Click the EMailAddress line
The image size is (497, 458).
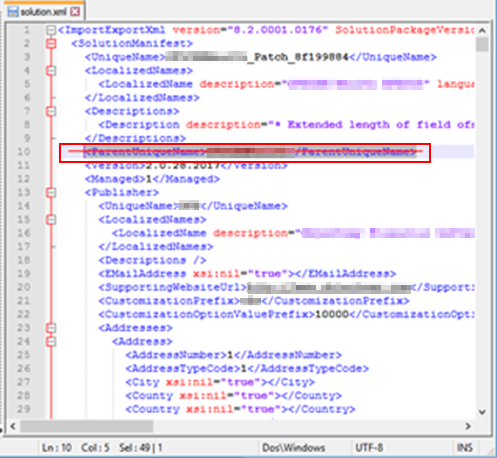247,274
